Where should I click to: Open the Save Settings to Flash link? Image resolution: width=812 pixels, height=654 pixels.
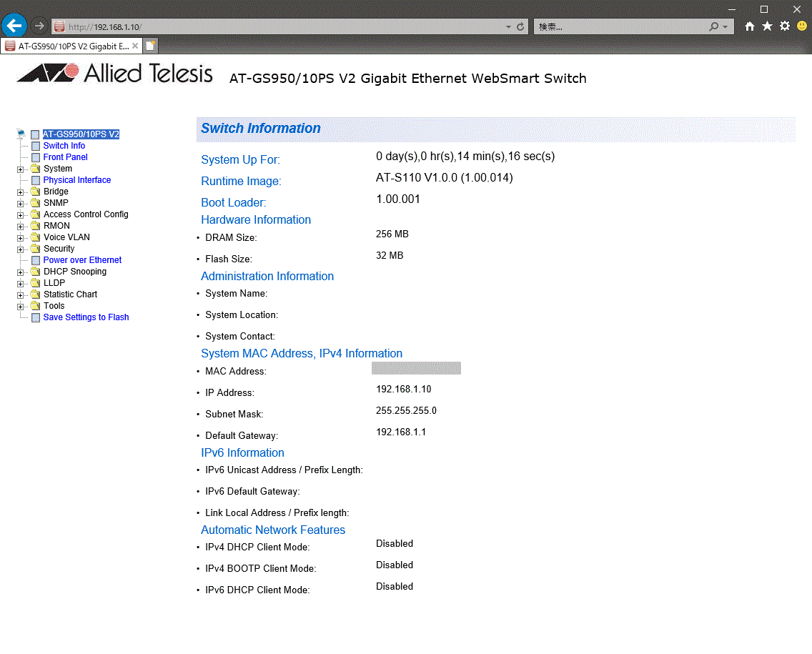pos(86,317)
